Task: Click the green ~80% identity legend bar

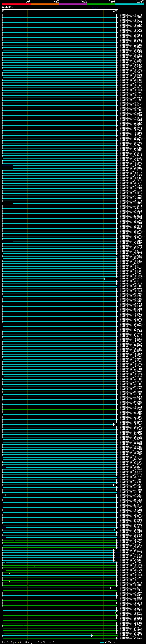Action: [x=101, y=4]
